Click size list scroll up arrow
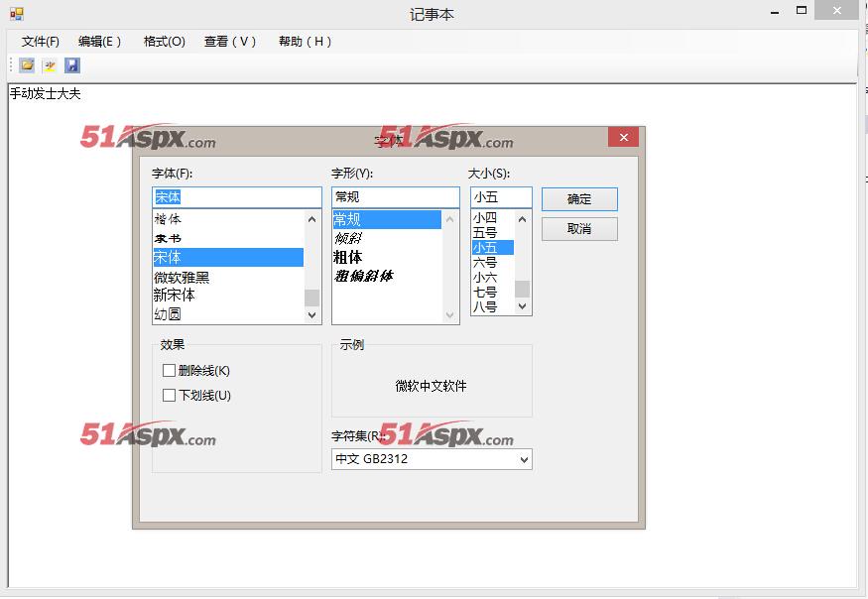 pos(522,219)
